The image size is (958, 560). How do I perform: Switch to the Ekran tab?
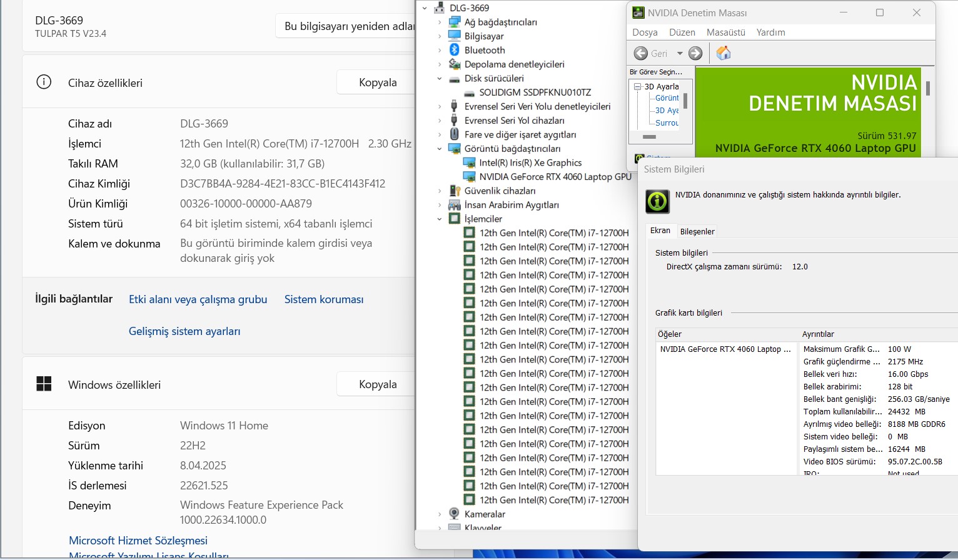point(660,231)
